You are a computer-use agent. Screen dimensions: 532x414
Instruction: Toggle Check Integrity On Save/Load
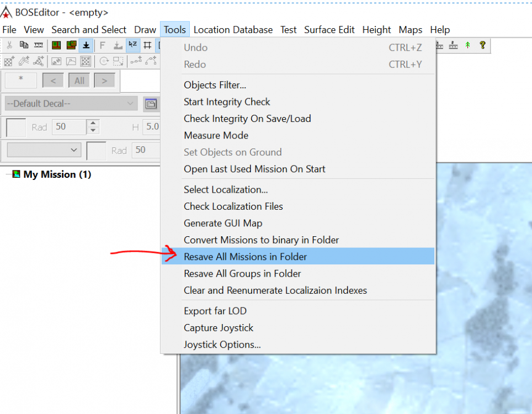[247, 119]
